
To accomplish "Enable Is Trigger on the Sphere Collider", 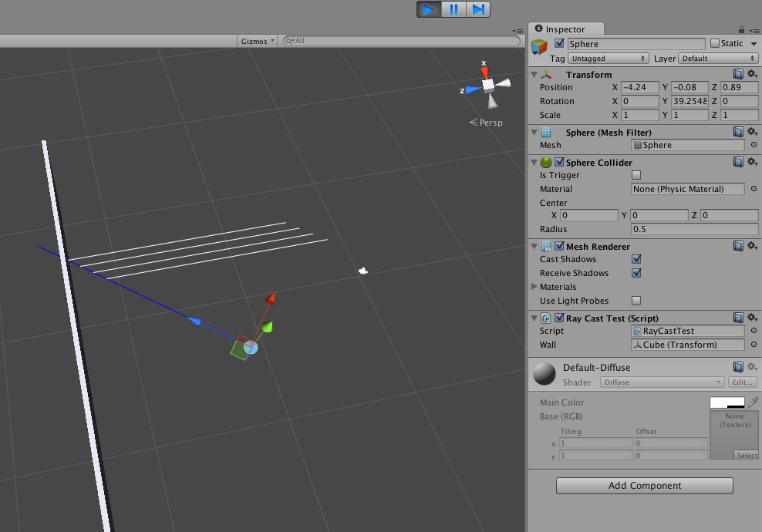I will [x=636, y=175].
